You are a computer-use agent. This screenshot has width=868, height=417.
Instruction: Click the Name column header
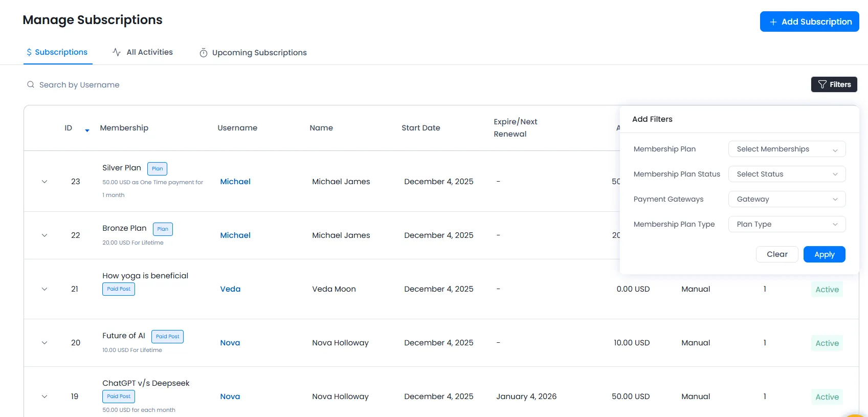click(x=321, y=128)
